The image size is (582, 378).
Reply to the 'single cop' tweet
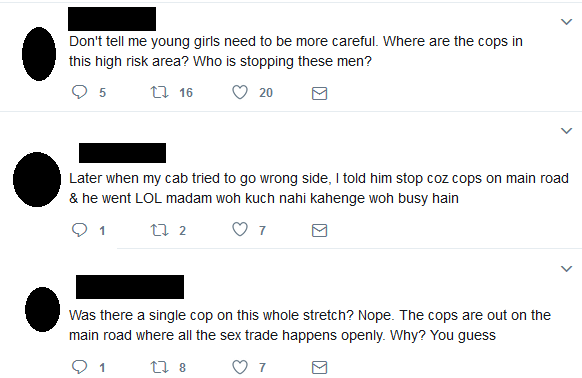(79, 367)
